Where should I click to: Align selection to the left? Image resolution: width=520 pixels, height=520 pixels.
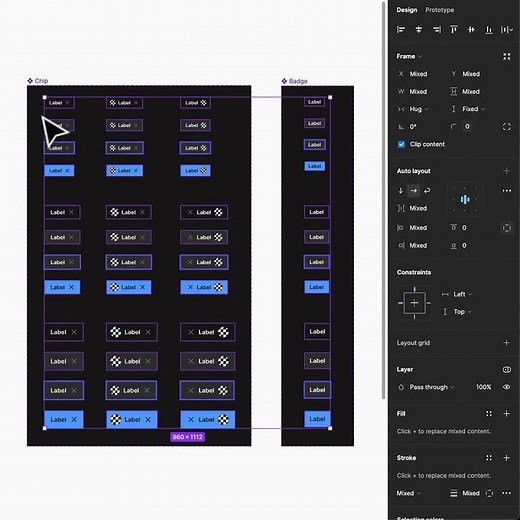[x=401, y=30]
